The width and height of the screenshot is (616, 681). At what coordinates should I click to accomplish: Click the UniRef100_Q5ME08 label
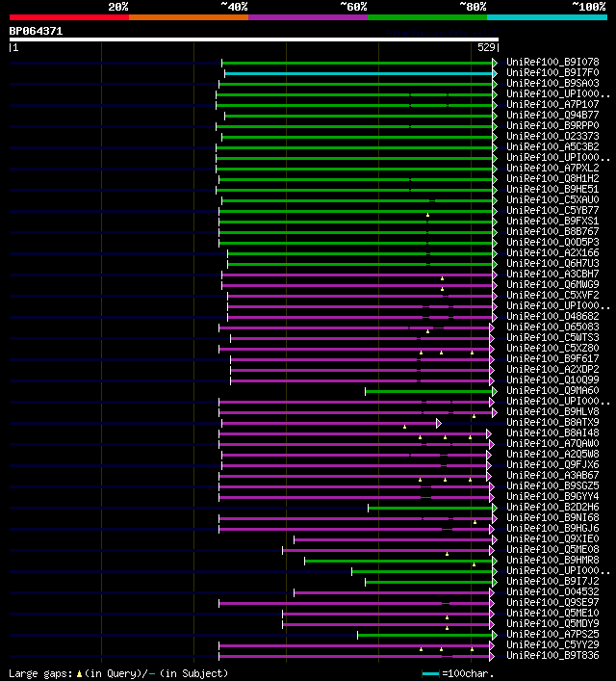(x=552, y=549)
